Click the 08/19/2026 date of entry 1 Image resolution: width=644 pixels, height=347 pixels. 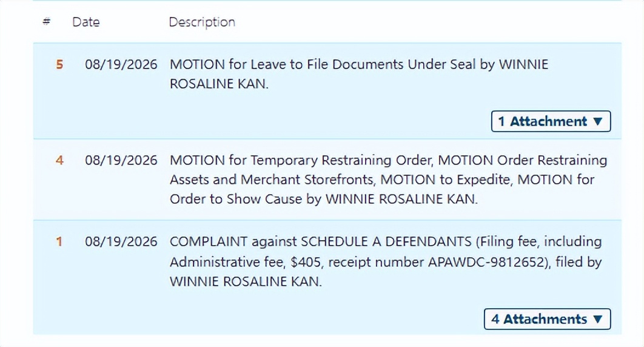pyautogui.click(x=121, y=241)
